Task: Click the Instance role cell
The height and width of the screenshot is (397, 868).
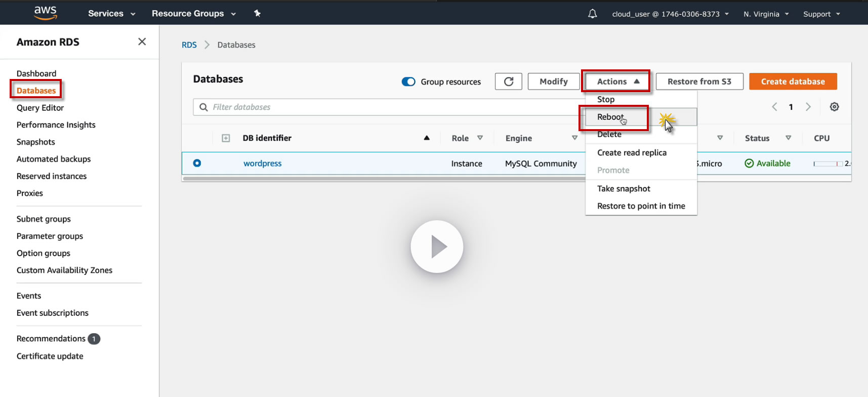Action: [x=467, y=164]
